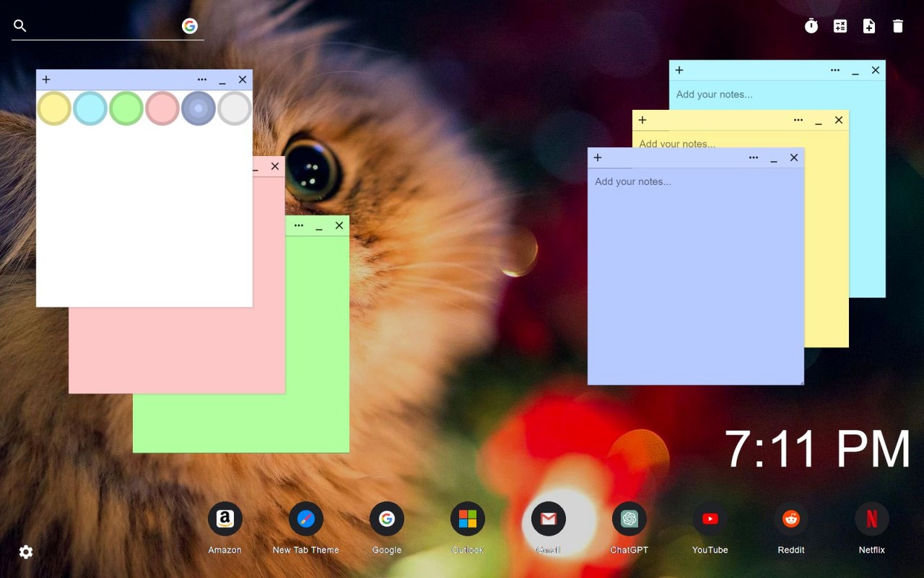This screenshot has width=924, height=578.
Task: Open the stopwatch timer tool
Action: click(x=811, y=26)
